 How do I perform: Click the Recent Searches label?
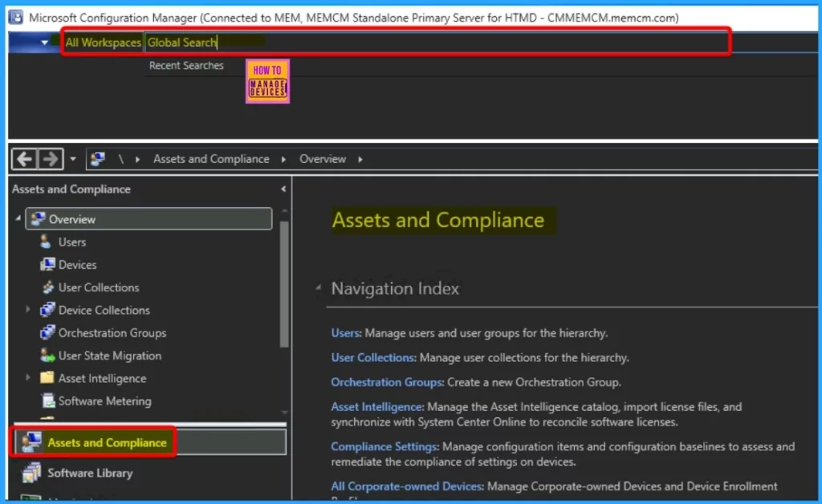point(186,66)
